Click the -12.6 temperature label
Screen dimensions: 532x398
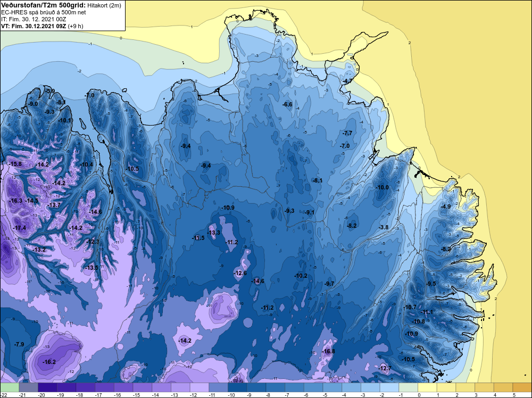240,273
